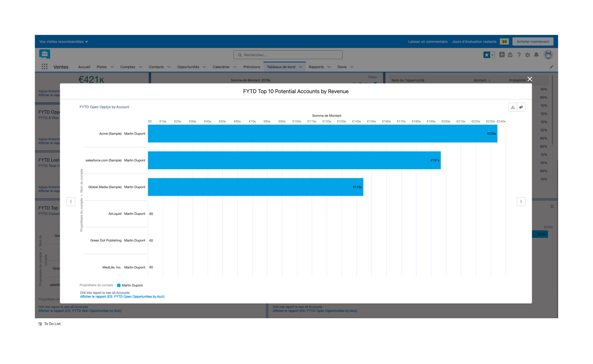Expand the Opportunités tab chevron
Image resolution: width=593 pixels, height=364 pixels.
pyautogui.click(x=204, y=67)
